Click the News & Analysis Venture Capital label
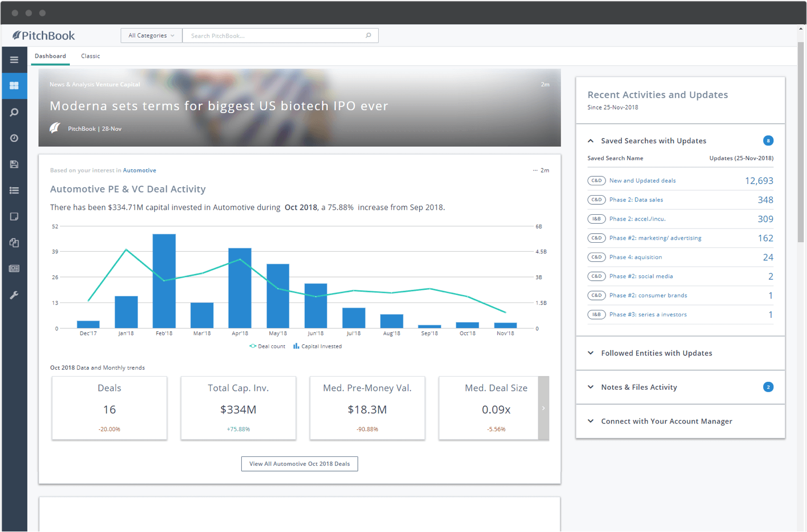Screen dimensions: 807x532 [x=95, y=85]
